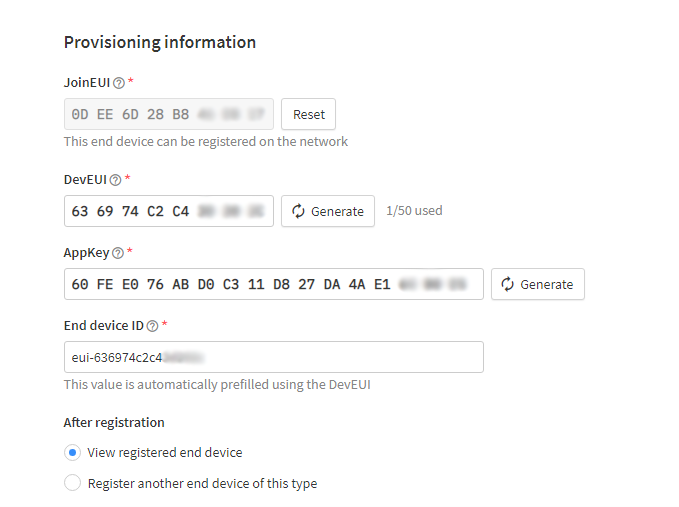Click the 'After registration' section label
Screen dimensions: 679x507
(x=114, y=423)
